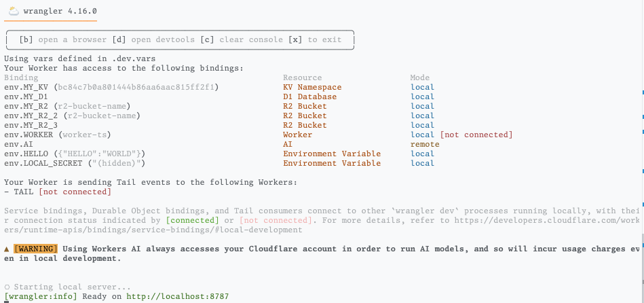Image resolution: width=644 pixels, height=303 pixels.
Task: Click the D1 Database resource label
Action: [309, 96]
